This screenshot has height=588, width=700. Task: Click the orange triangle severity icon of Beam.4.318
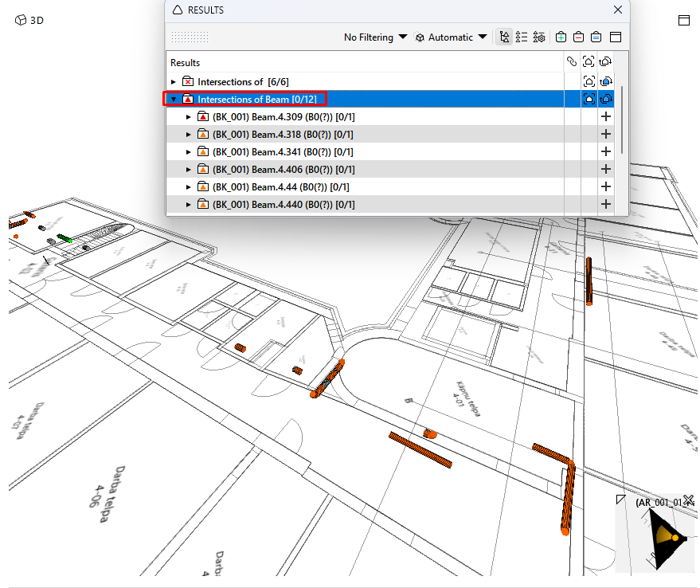point(203,134)
